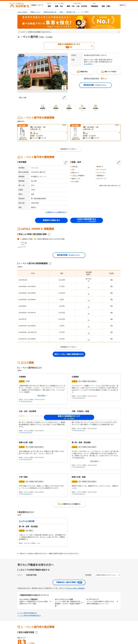
Task: Expand 続きを読む in first 交通情報 review
Action: (x=42, y=396)
